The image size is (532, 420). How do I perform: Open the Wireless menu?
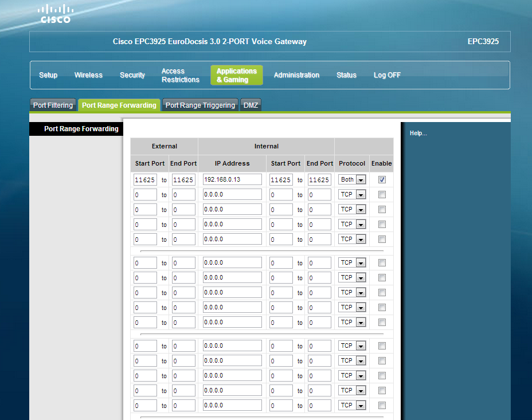coord(88,75)
